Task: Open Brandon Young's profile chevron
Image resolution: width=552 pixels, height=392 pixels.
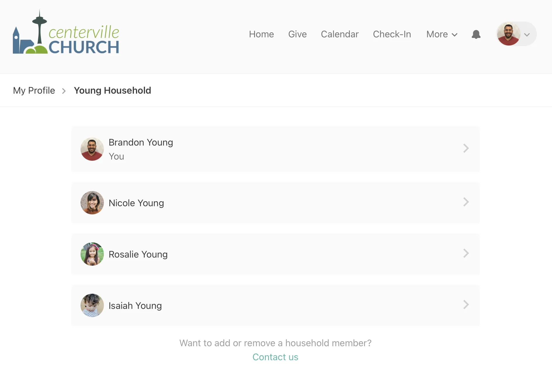Action: click(x=466, y=148)
